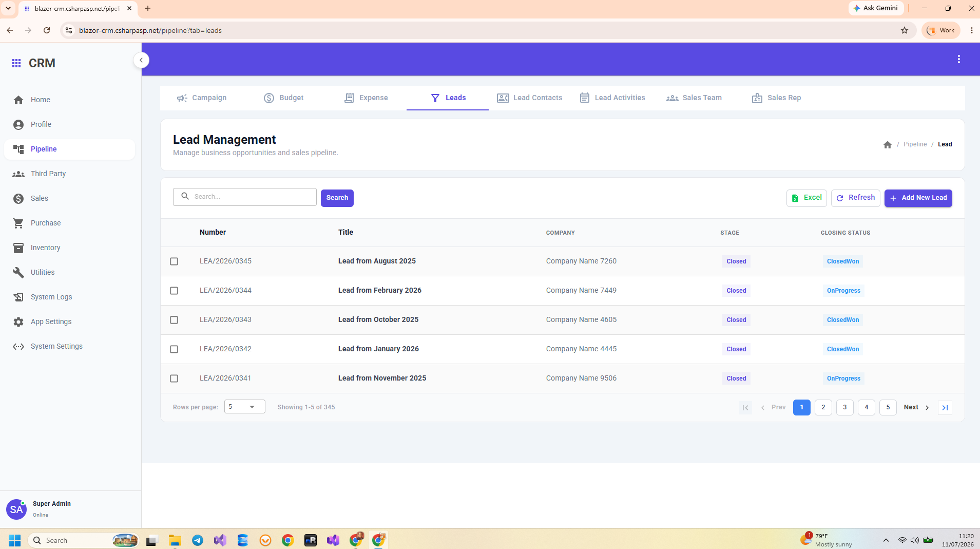Image resolution: width=980 pixels, height=549 pixels.
Task: Click the Profile sidebar icon
Action: (18, 125)
